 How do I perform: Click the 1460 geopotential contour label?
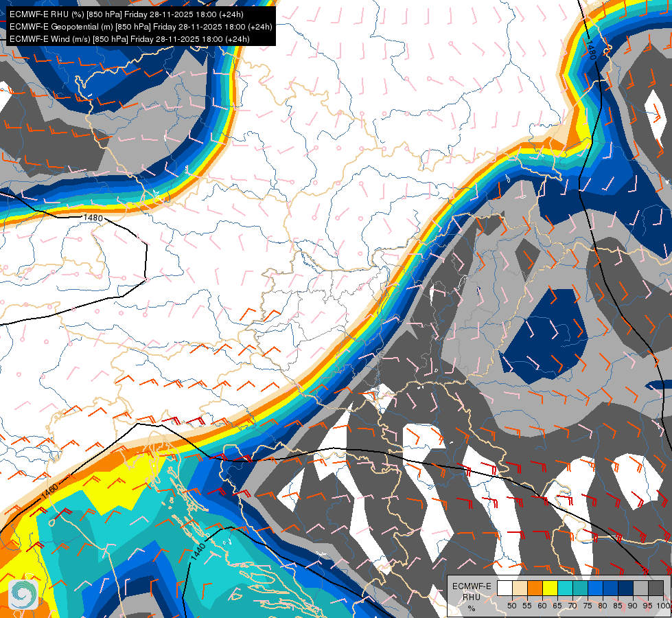(x=49, y=492)
